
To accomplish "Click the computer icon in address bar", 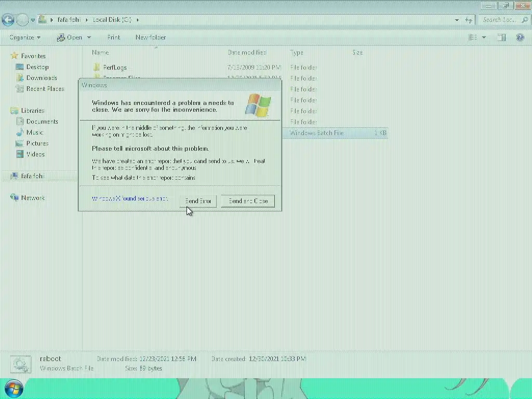I will 43,19.
